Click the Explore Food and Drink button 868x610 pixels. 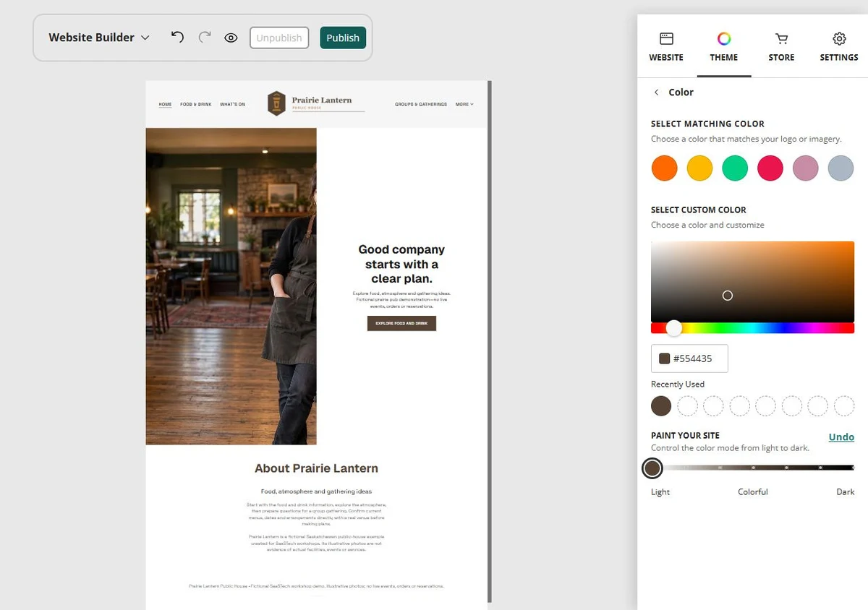[x=401, y=324]
